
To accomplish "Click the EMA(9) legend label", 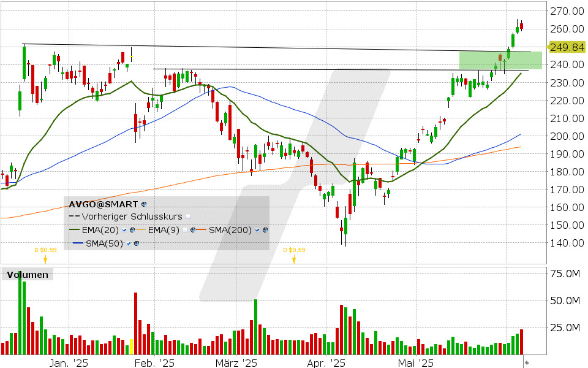I will (164, 230).
